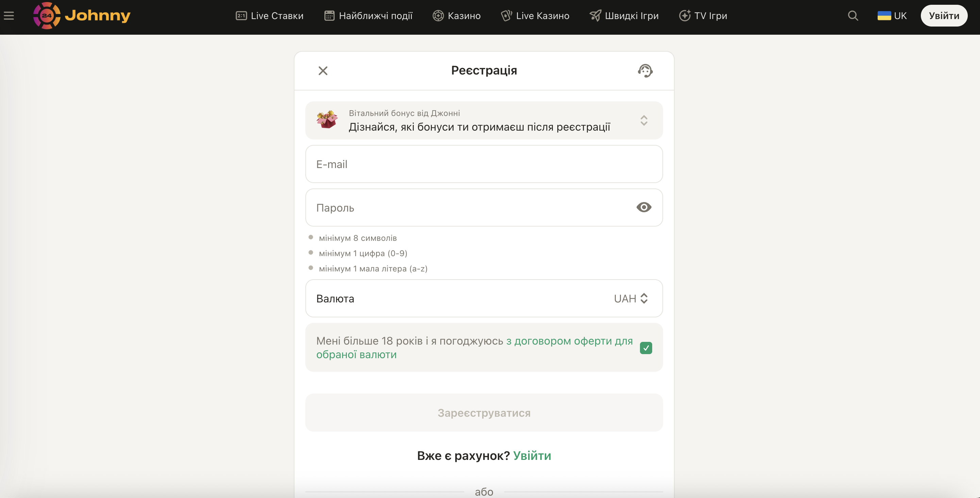Focus the E-mail input field

(x=484, y=164)
